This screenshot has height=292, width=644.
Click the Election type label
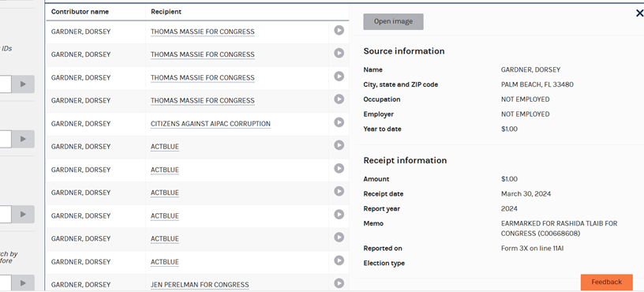(384, 264)
